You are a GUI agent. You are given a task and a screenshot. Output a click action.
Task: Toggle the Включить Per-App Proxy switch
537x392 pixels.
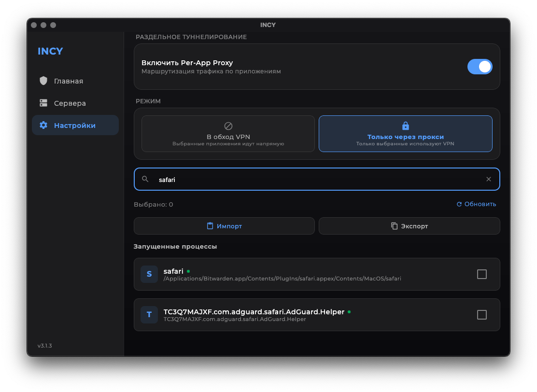[480, 67]
